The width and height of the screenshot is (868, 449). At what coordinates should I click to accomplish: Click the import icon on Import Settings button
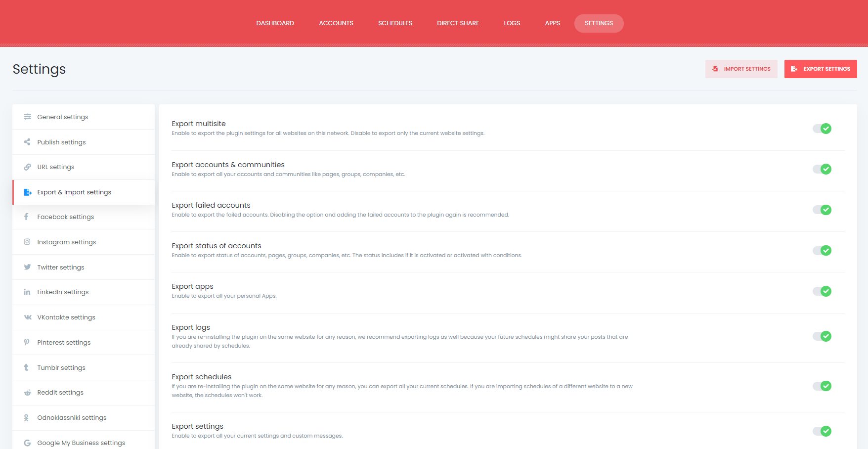point(715,69)
